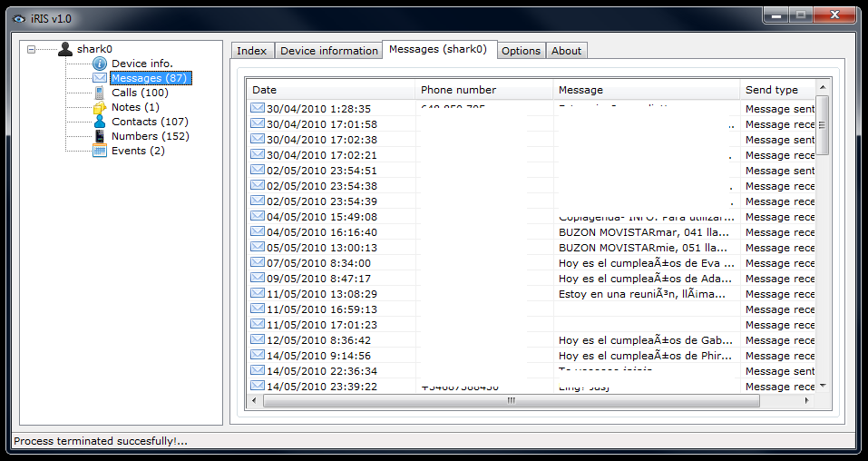Open Contacts (107) tree entry
This screenshot has height=461, width=868.
(150, 122)
